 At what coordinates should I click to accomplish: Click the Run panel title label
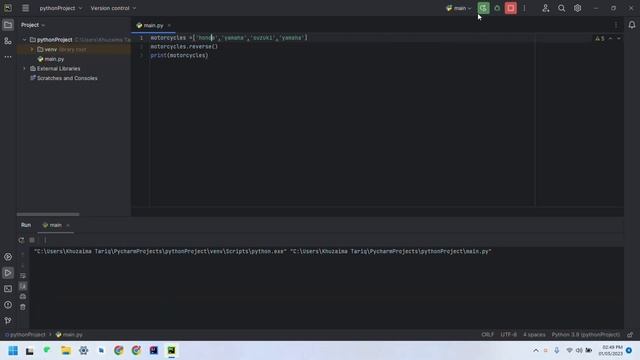(26, 225)
